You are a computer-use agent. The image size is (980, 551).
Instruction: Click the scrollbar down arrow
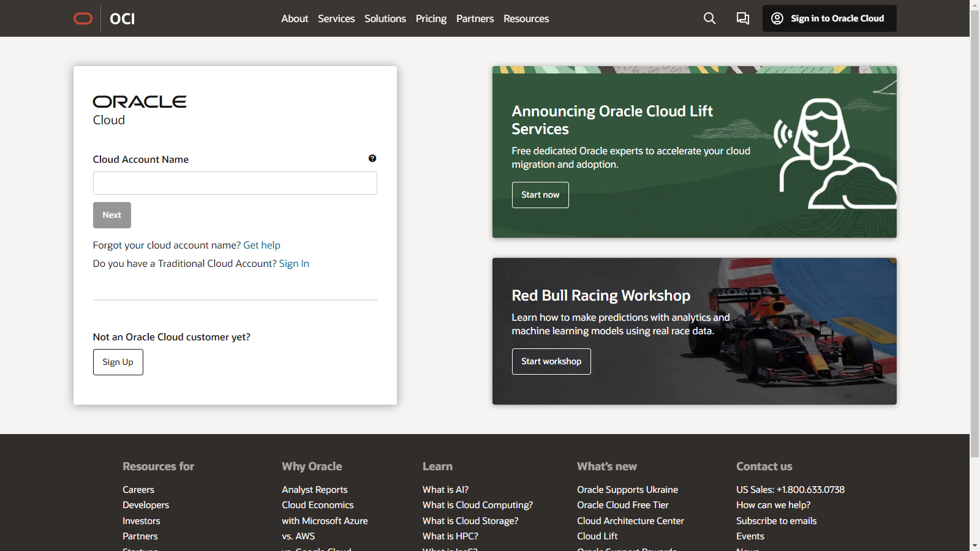point(975,546)
